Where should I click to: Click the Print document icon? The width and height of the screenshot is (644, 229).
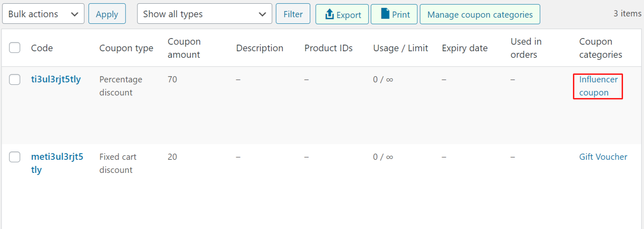[385, 14]
